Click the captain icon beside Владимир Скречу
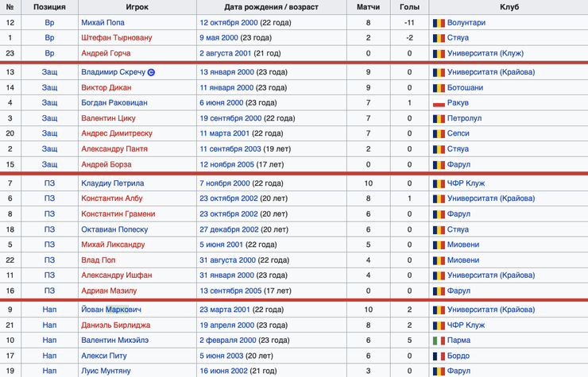This screenshot has height=377, width=588. [152, 72]
